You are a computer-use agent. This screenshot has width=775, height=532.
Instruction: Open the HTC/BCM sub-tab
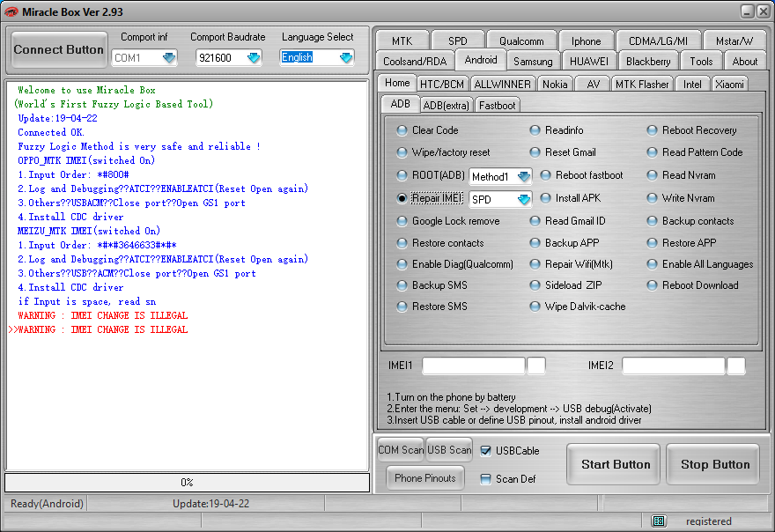coord(442,85)
